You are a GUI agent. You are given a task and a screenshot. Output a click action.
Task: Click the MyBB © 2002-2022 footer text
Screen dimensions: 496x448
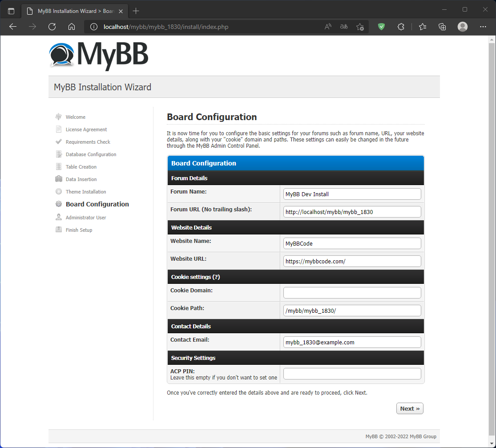pos(401,436)
